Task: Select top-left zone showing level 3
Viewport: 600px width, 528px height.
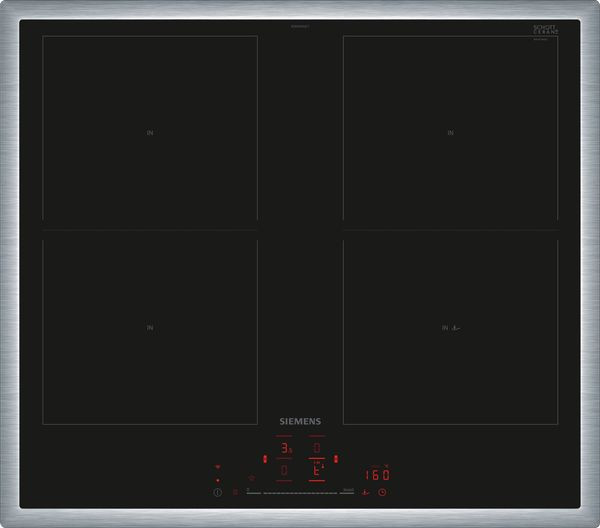Action: pyautogui.click(x=285, y=449)
